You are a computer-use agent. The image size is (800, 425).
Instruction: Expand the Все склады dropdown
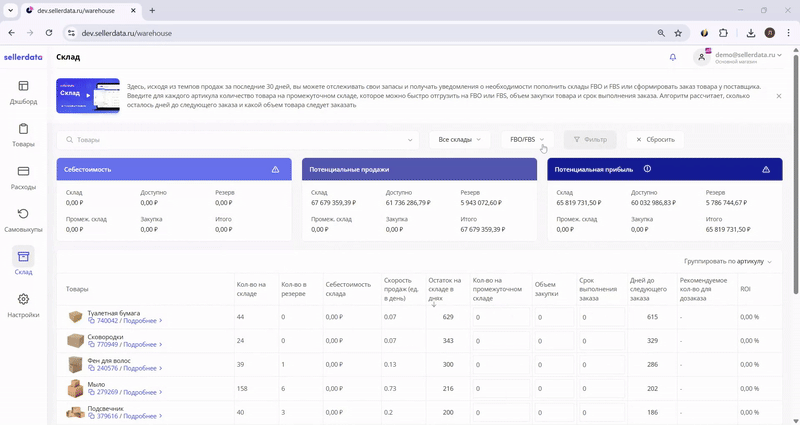coord(459,140)
